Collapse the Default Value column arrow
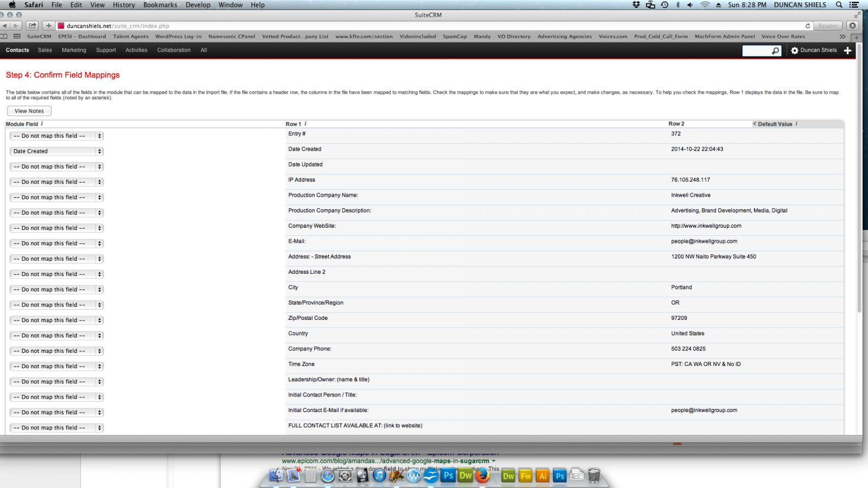 [754, 124]
